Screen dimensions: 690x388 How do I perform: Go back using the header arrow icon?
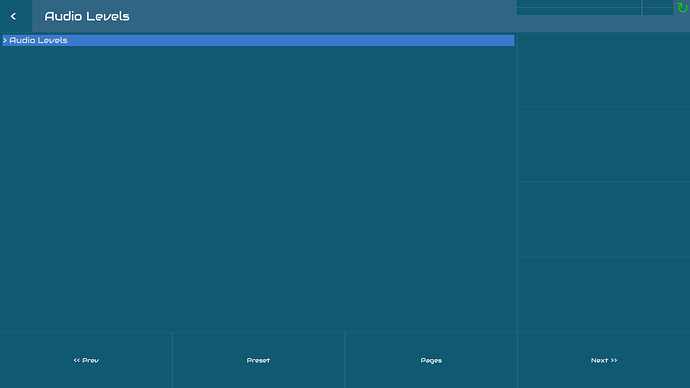[x=14, y=16]
